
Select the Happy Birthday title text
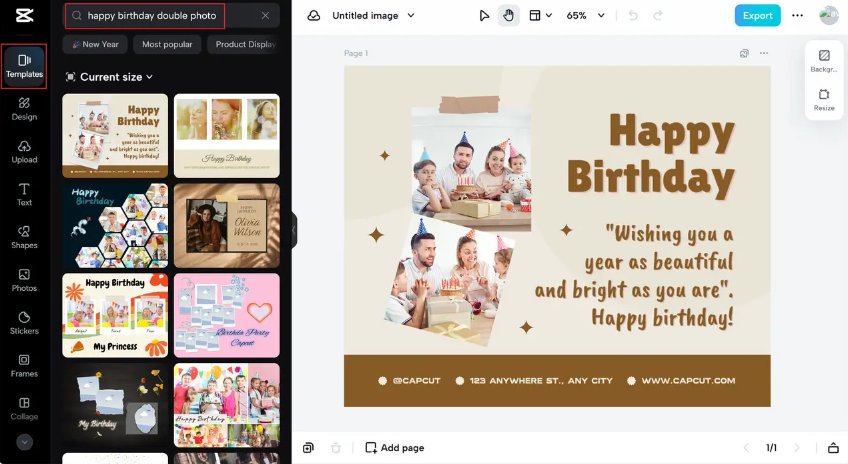tap(651, 154)
